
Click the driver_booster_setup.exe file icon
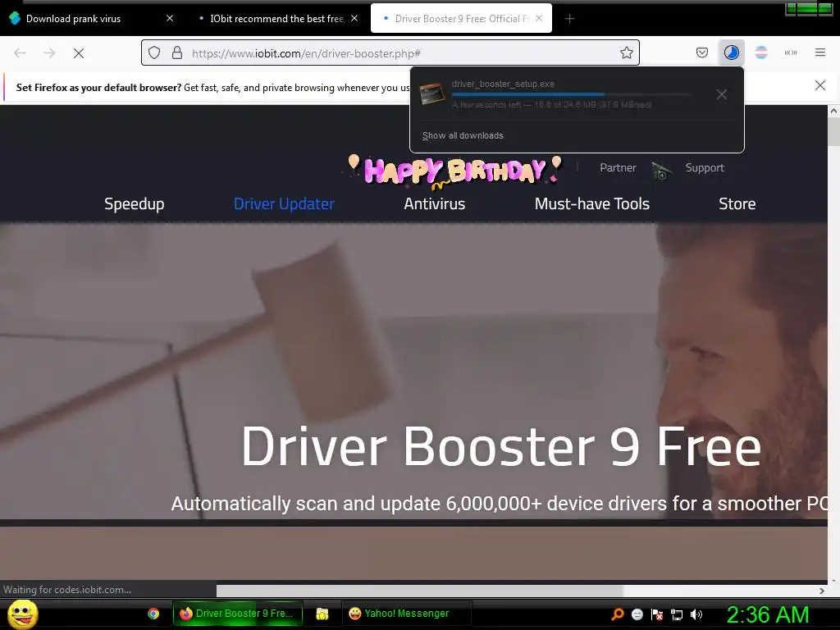[x=431, y=94]
